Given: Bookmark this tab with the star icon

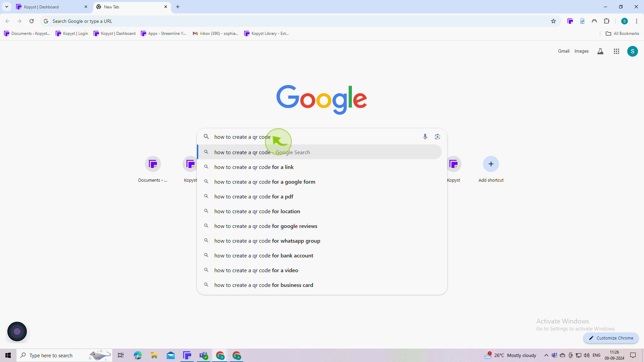Looking at the screenshot, I should 553,21.
